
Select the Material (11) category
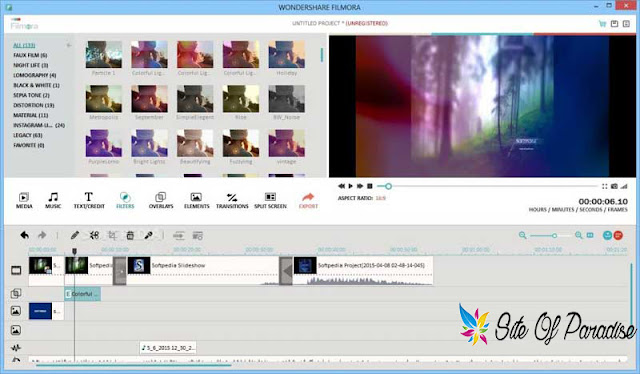click(x=31, y=115)
